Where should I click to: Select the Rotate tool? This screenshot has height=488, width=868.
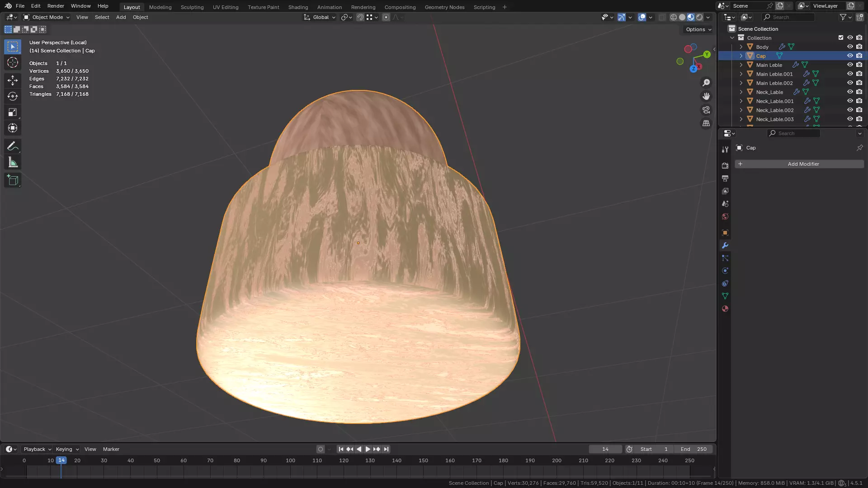[x=13, y=96]
